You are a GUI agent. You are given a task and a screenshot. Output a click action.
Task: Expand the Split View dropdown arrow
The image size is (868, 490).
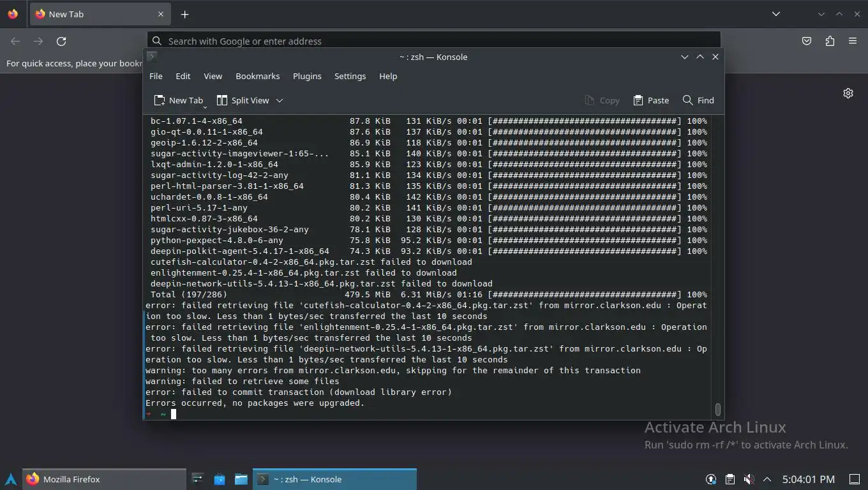(x=280, y=100)
